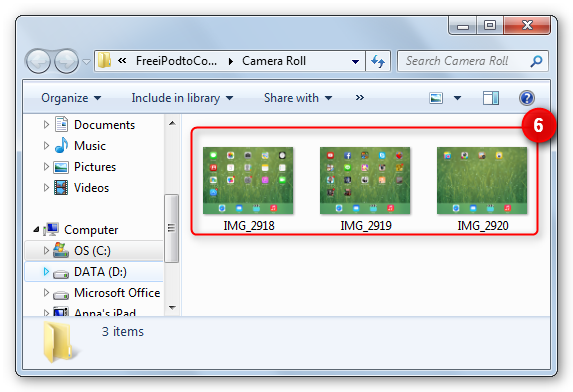This screenshot has height=392, width=573.
Task: Select the IMG_2918 thumbnail
Action: [248, 180]
